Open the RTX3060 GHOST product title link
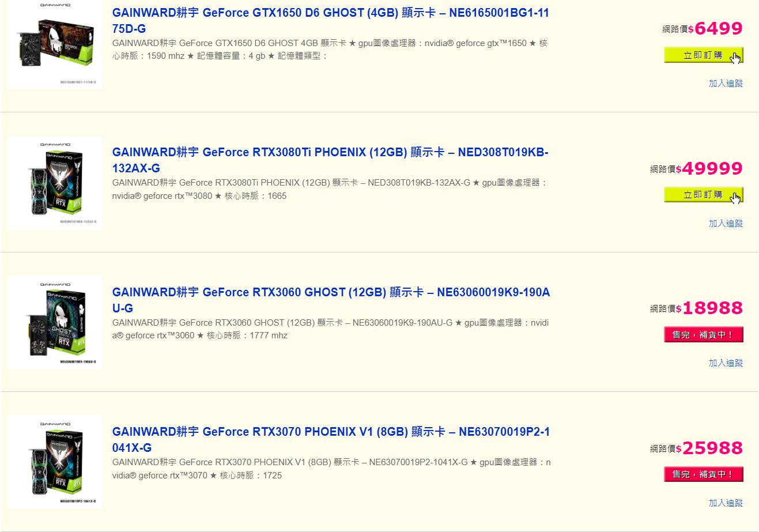Viewport: 759px width, 532px height. [331, 300]
